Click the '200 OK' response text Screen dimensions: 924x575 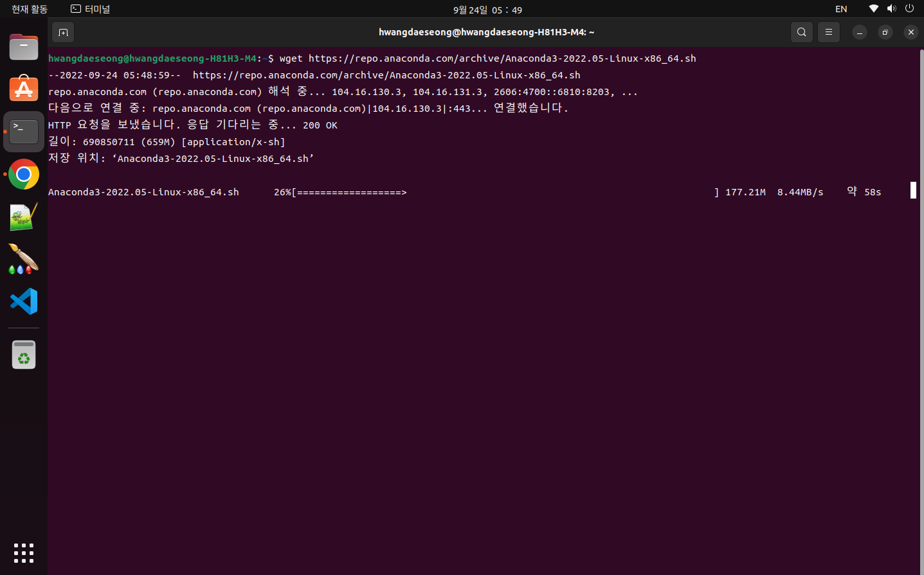tap(320, 125)
